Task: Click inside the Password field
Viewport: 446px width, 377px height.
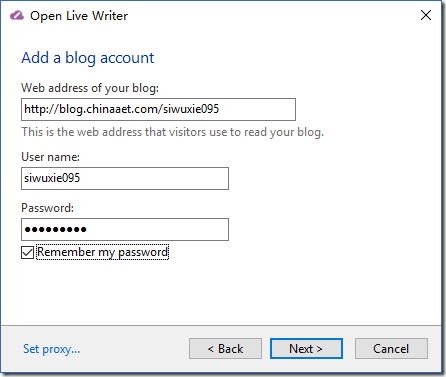Action: point(125,229)
